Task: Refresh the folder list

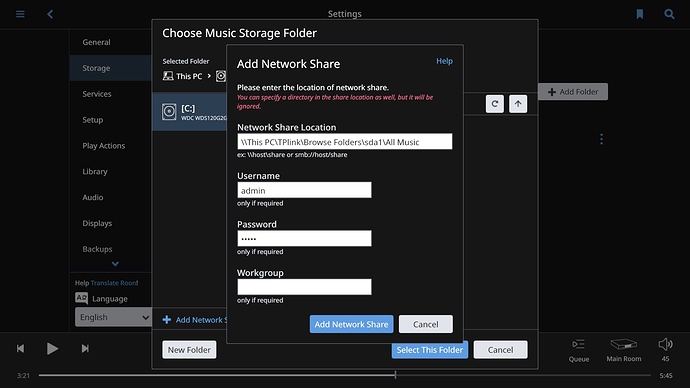Action: coord(495,104)
